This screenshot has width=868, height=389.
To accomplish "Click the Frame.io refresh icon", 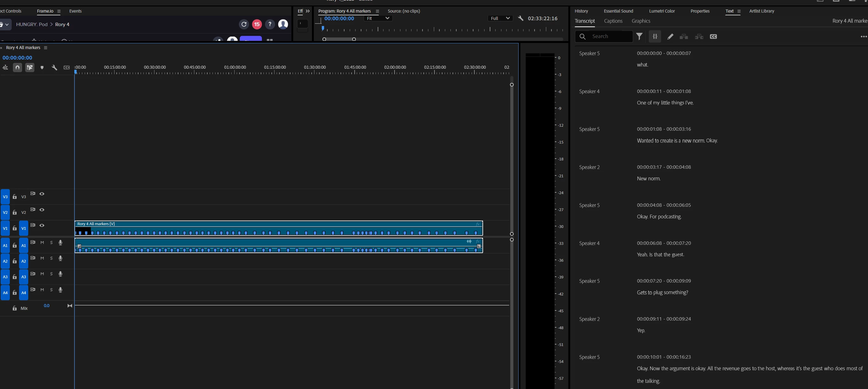I will (244, 24).
